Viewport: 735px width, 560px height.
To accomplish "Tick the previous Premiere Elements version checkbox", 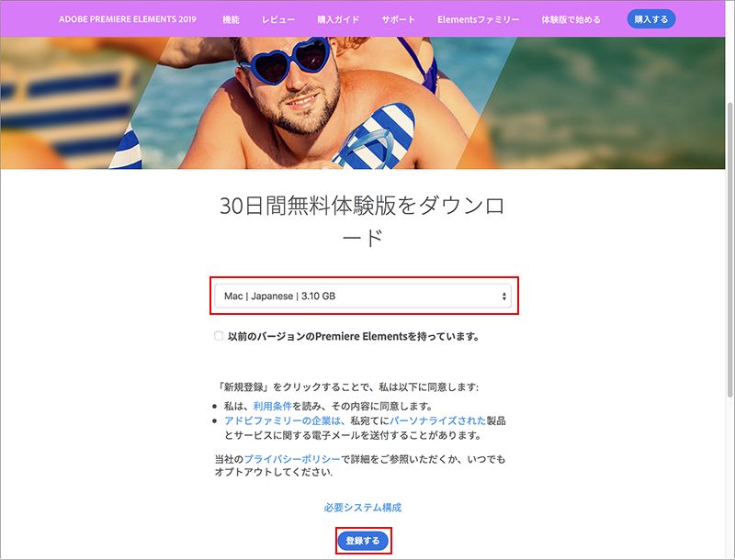I will [219, 336].
